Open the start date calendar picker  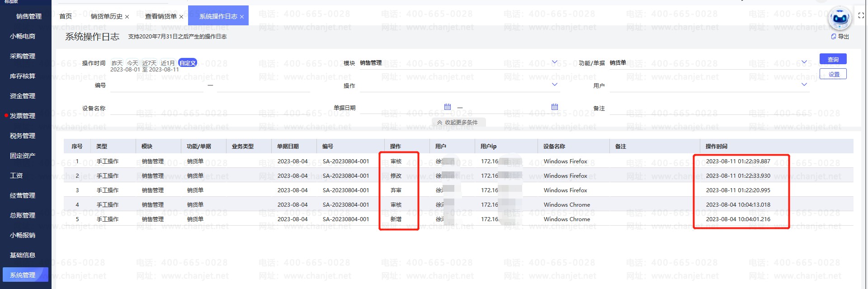[x=448, y=107]
